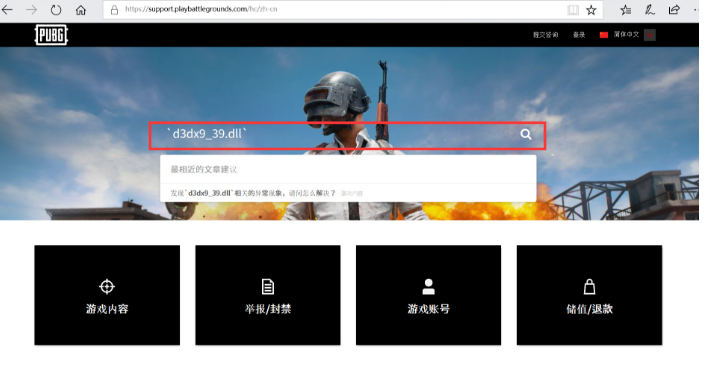
Task: Add page to favorites with star icon
Action: pos(591,9)
